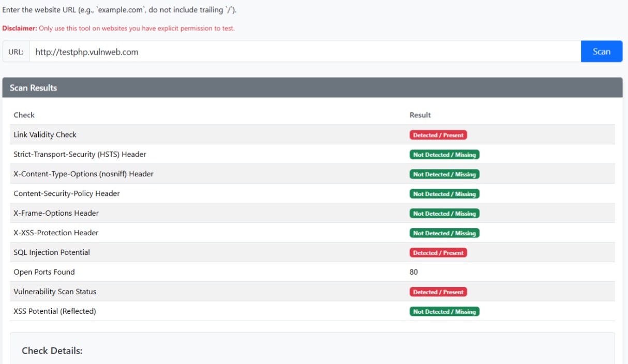Click the X-Frame-Options result badge

click(x=444, y=214)
